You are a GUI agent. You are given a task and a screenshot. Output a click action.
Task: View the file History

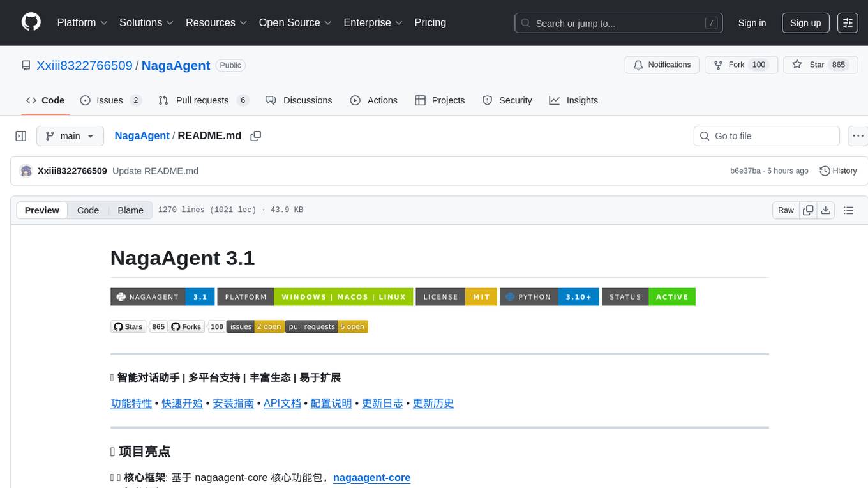[x=838, y=171]
